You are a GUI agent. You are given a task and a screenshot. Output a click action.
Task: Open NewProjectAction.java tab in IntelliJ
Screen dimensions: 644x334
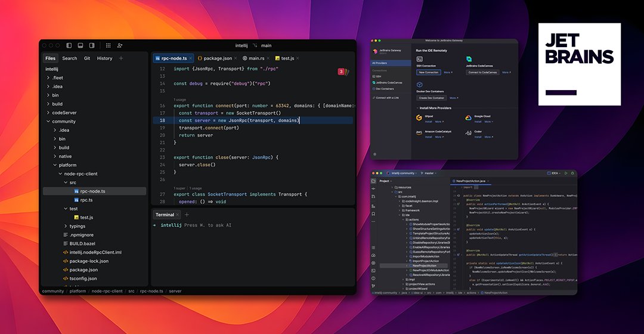point(470,181)
